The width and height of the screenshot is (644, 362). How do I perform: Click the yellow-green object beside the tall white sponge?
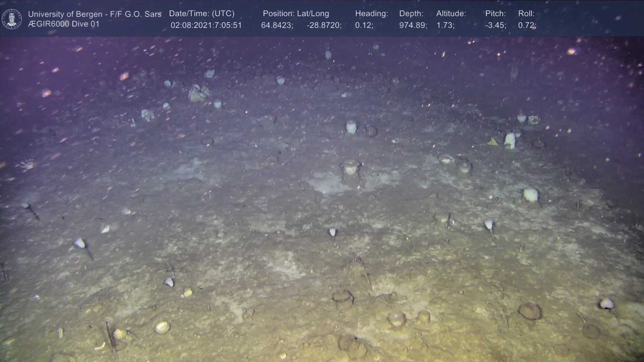tap(493, 142)
